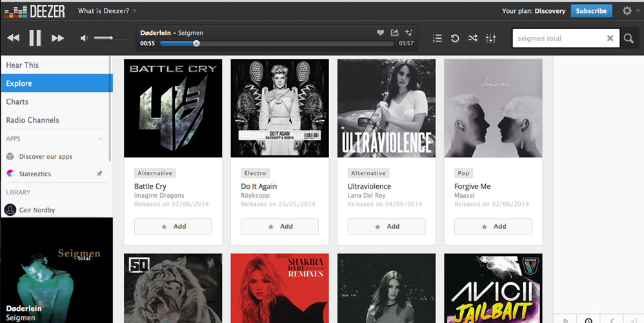Add current track to a playlist
The width and height of the screenshot is (644, 323).
(408, 32)
